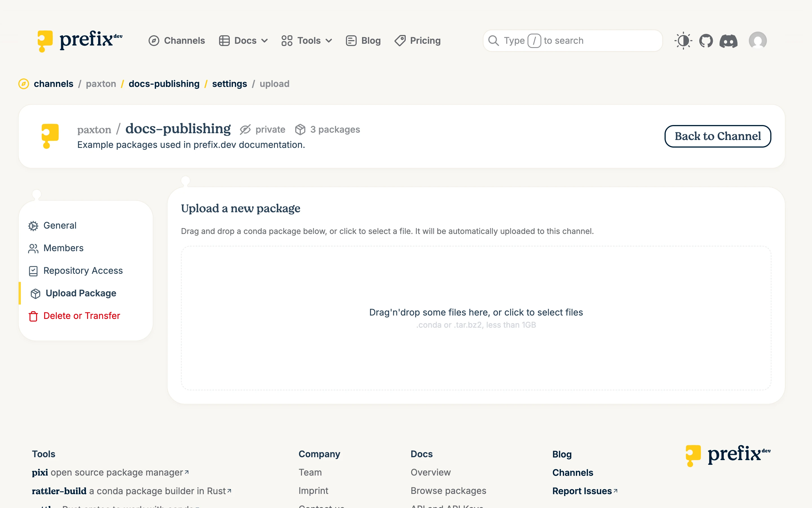Click the Docs heading in footer

click(x=422, y=454)
